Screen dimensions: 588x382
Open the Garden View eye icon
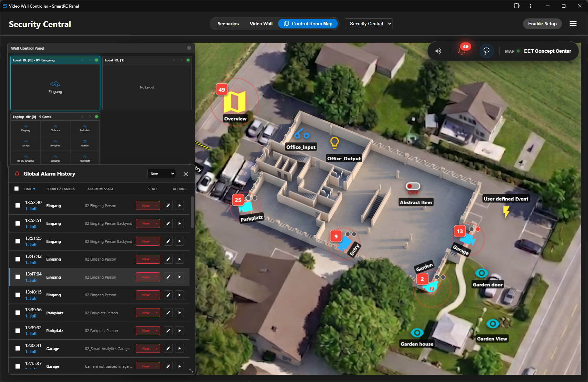pos(493,324)
